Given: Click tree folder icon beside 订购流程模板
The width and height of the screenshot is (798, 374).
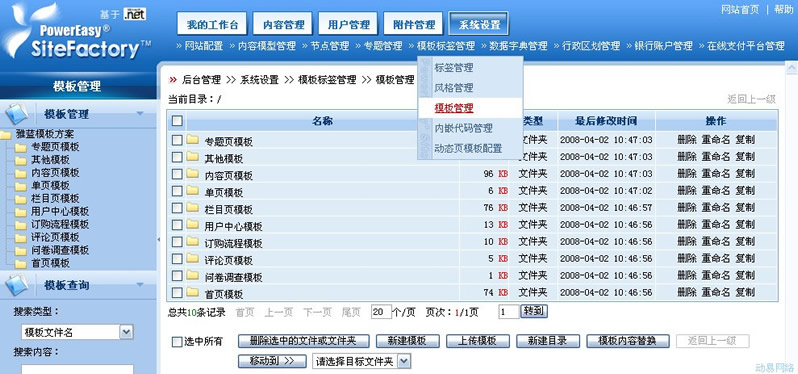Looking at the screenshot, I should (20, 225).
